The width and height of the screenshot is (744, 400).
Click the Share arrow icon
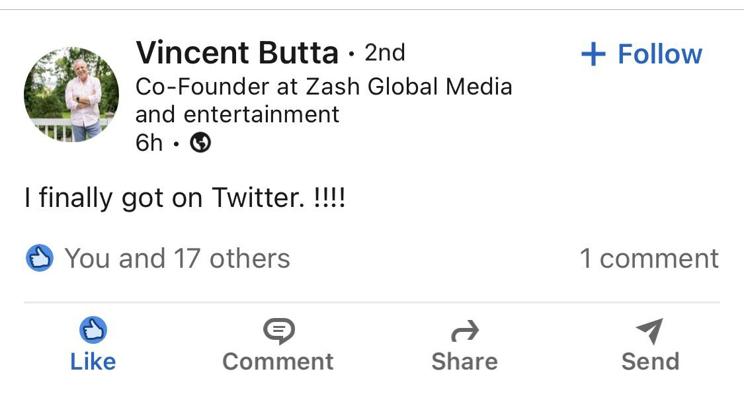465,330
